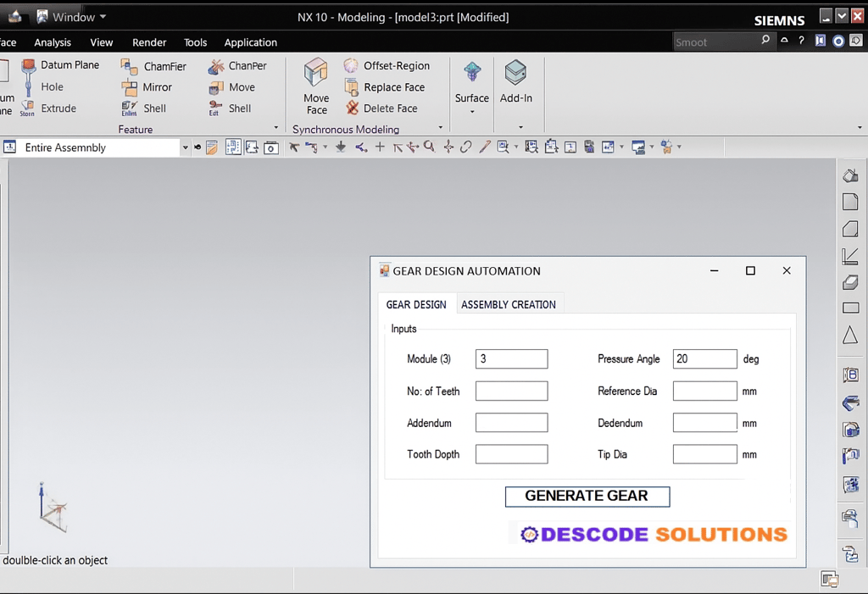Open the Move Face command
Viewport: 868px width, 594px height.
[x=316, y=86]
